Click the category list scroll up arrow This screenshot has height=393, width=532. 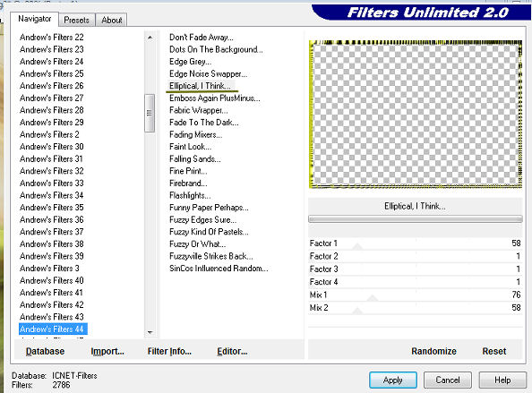tap(150, 38)
